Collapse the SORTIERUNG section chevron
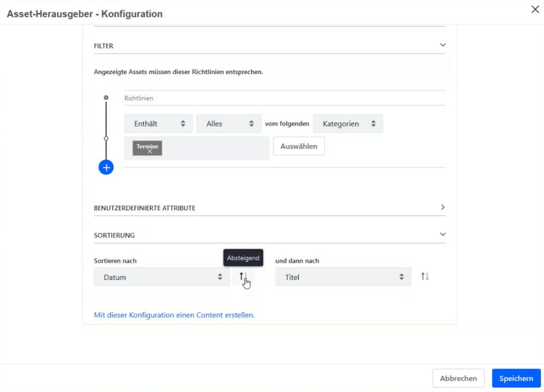Image resolution: width=544 pixels, height=392 pixels. click(x=443, y=234)
